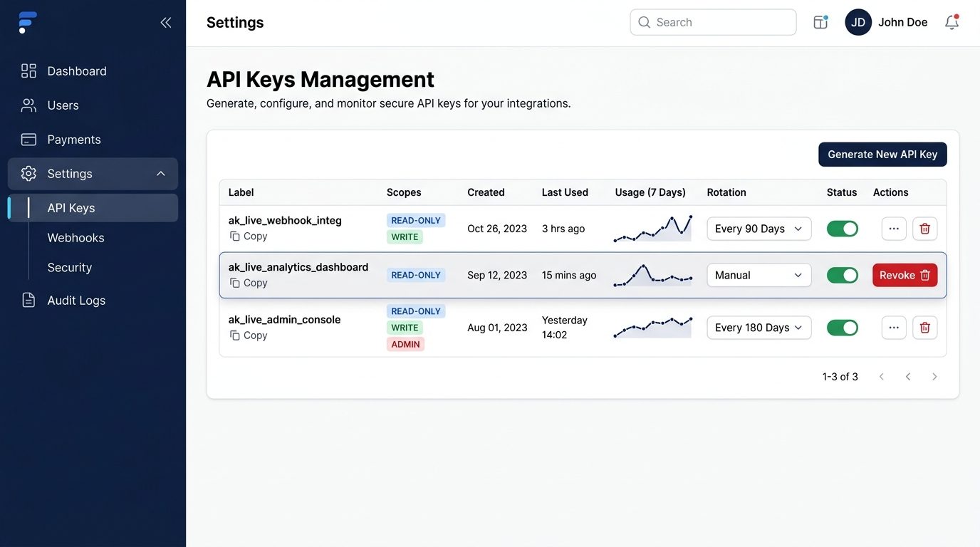Click the Usage (7 Days) column header
The height and width of the screenshot is (547, 980).
(650, 192)
